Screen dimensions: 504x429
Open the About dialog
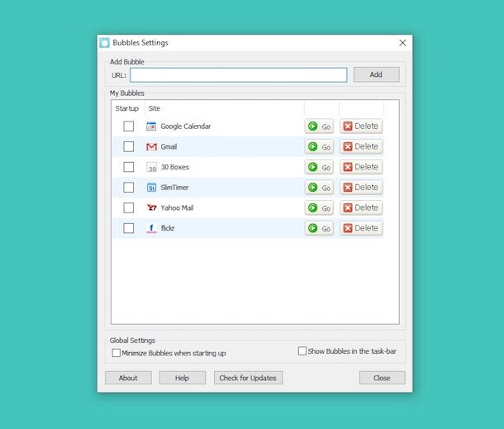pos(128,378)
